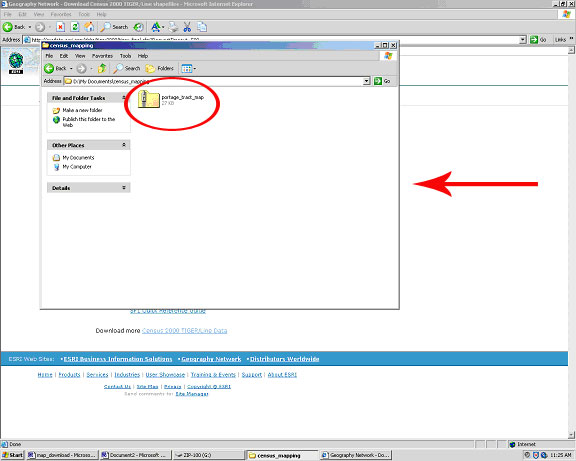Viewport: 576px width, 461px height.
Task: Click Go button in Internet Explorer
Action: [x=539, y=40]
